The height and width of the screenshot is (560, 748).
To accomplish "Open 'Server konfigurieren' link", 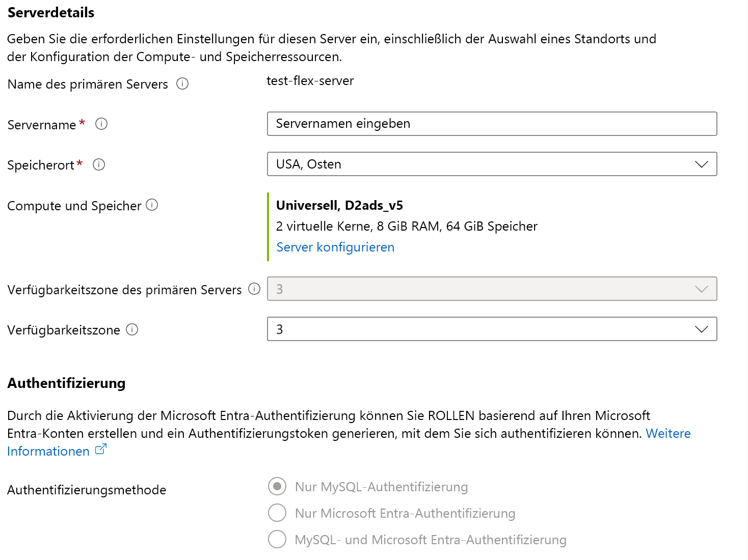I will [x=335, y=247].
